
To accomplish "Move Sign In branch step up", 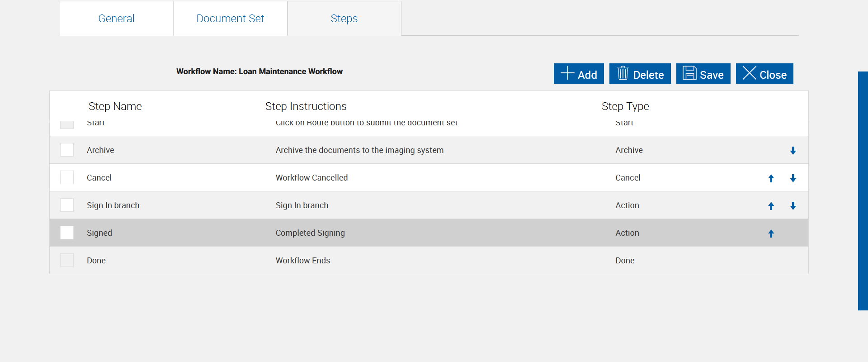I will (771, 206).
